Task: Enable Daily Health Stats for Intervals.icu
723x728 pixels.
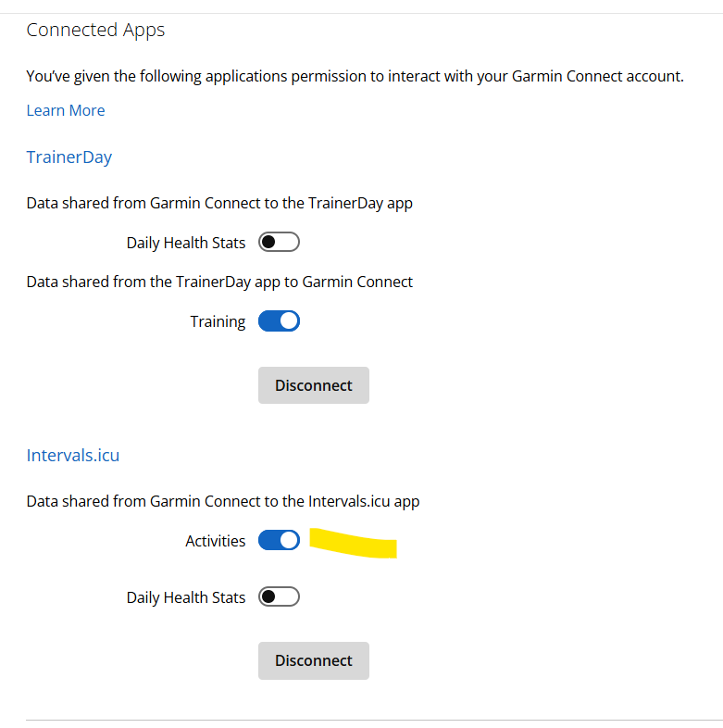Action: point(279,597)
